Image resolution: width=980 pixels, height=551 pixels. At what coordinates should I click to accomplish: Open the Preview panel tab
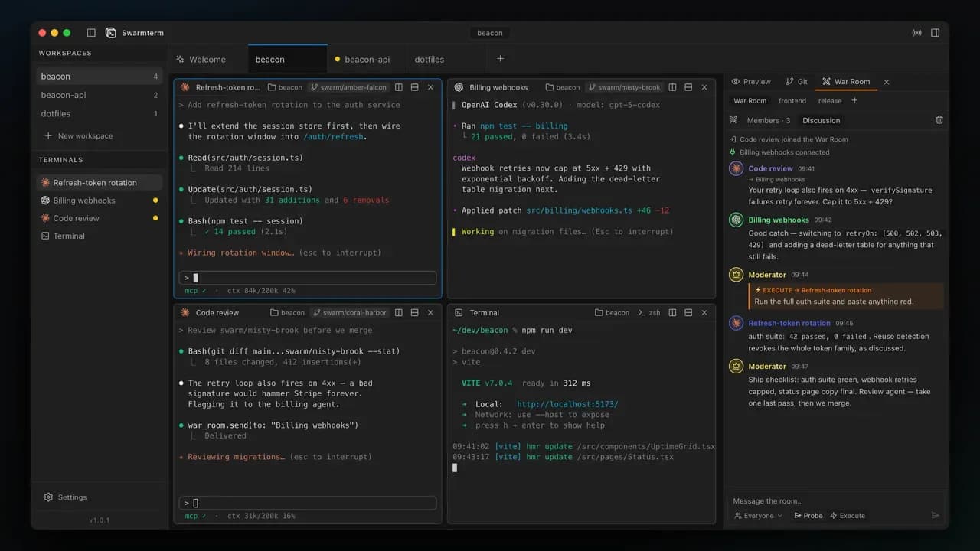click(x=751, y=82)
